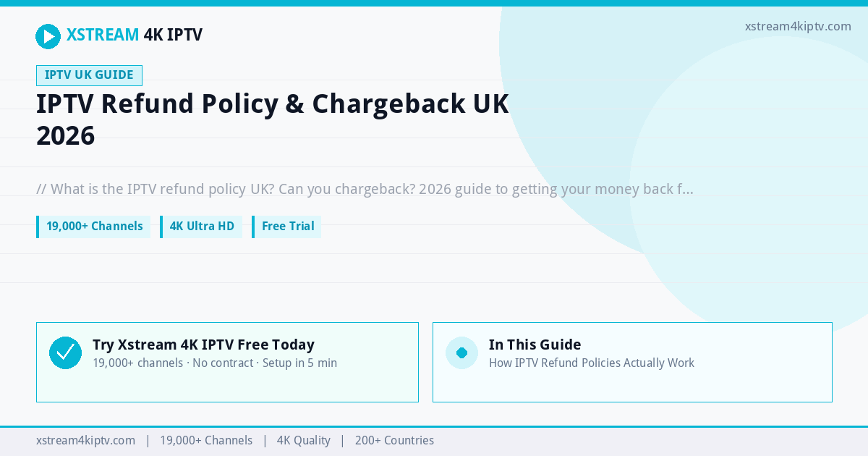Image resolution: width=868 pixels, height=456 pixels.
Task: Click the IPTV Refund Policy headline
Action: coord(273,119)
